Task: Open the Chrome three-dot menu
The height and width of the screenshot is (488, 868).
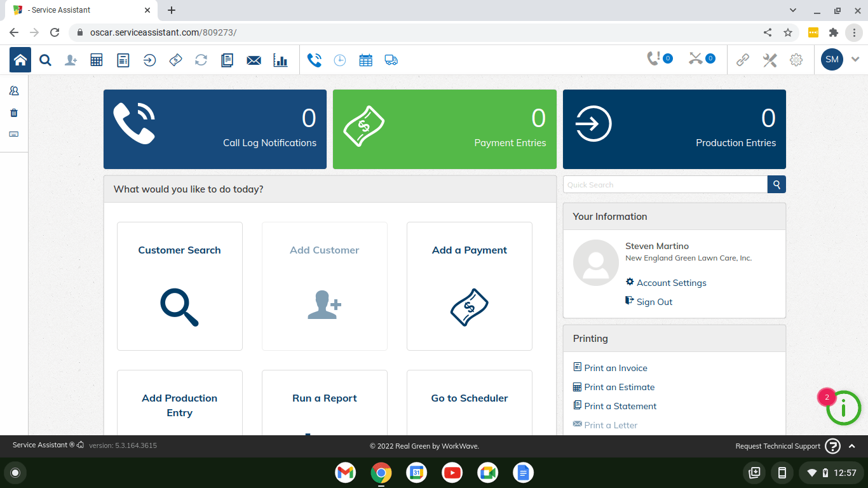Action: [x=854, y=32]
